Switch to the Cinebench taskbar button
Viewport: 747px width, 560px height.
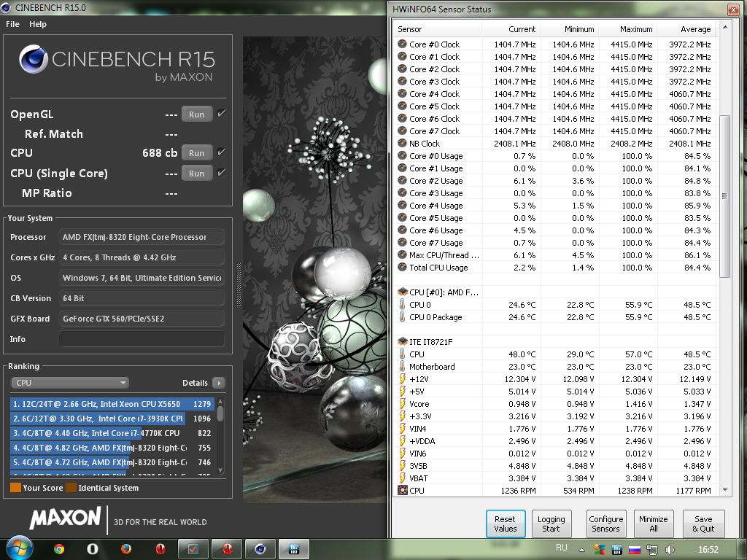click(x=260, y=550)
